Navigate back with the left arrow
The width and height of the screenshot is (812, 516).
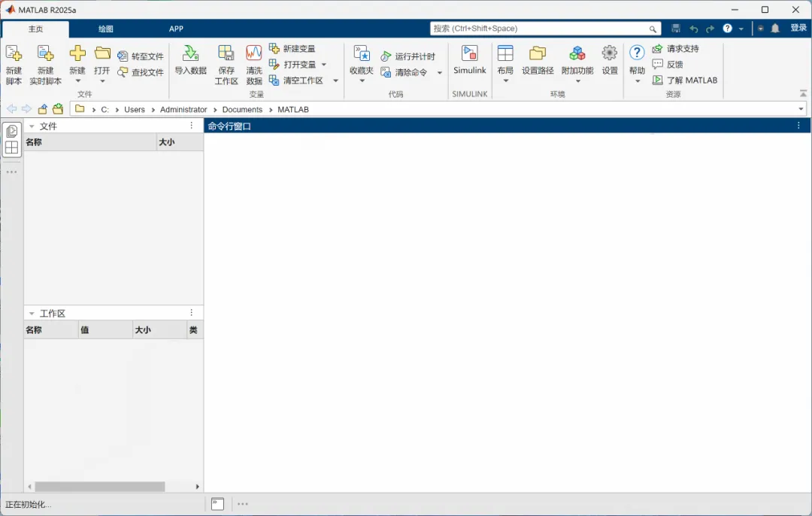(11, 109)
